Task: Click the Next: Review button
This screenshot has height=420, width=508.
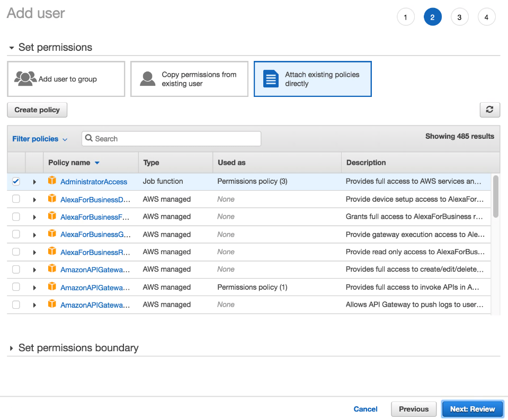Action: [x=473, y=409]
